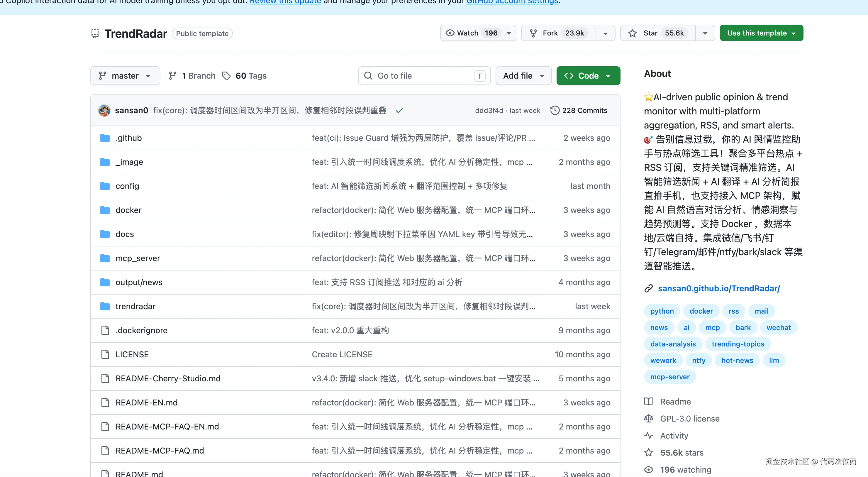Open the mcp_server folder
Image resolution: width=868 pixels, height=477 pixels.
138,258
